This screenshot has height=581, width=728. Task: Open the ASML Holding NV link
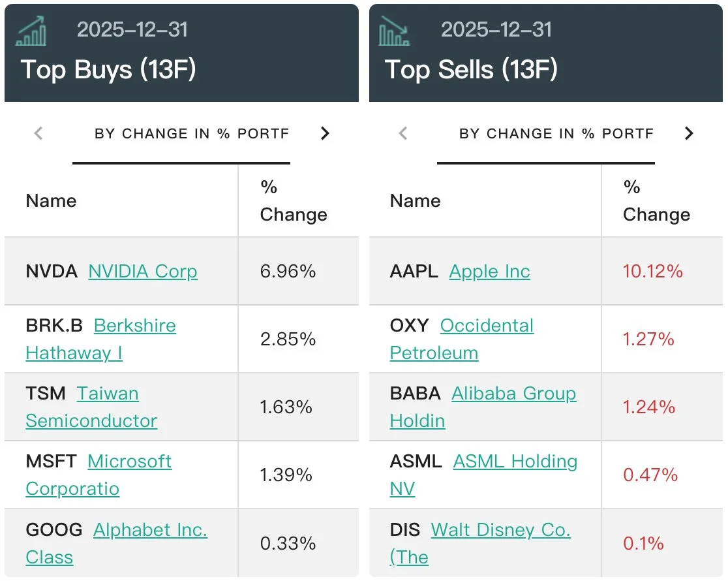click(x=515, y=462)
